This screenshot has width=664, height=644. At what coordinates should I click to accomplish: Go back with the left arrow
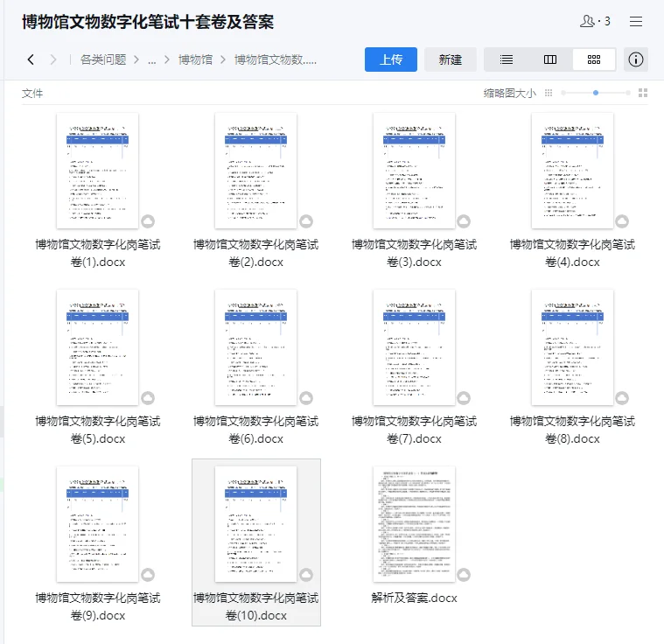(31, 59)
